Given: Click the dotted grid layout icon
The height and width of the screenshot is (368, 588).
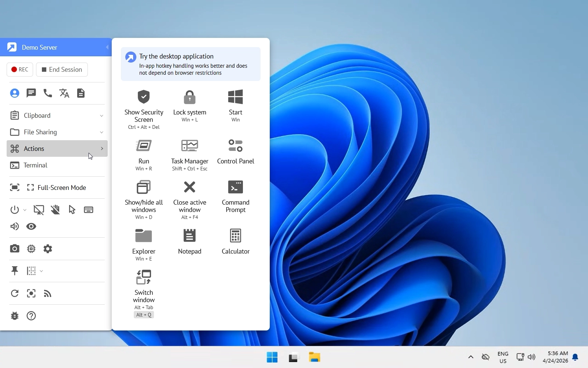Looking at the screenshot, I should click(31, 271).
